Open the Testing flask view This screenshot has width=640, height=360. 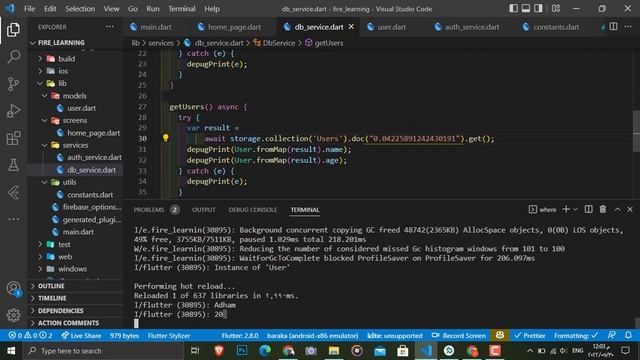pyautogui.click(x=13, y=165)
